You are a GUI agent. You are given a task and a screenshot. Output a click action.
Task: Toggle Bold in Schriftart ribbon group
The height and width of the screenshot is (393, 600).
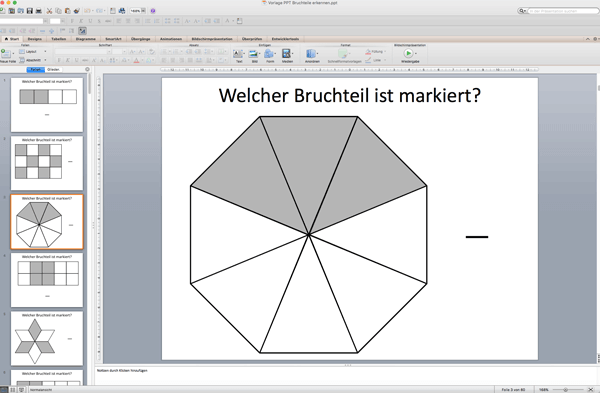(59, 60)
